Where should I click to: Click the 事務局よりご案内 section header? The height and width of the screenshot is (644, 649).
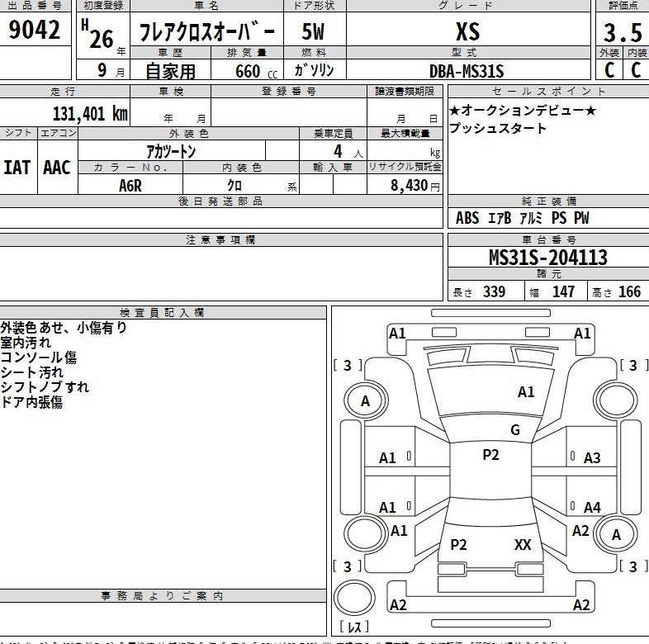tap(162, 595)
